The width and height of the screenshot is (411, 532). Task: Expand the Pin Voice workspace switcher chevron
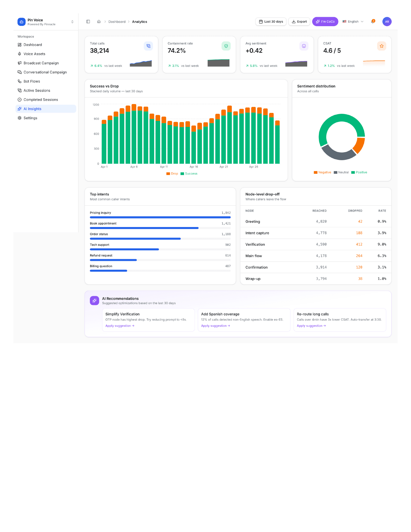72,22
